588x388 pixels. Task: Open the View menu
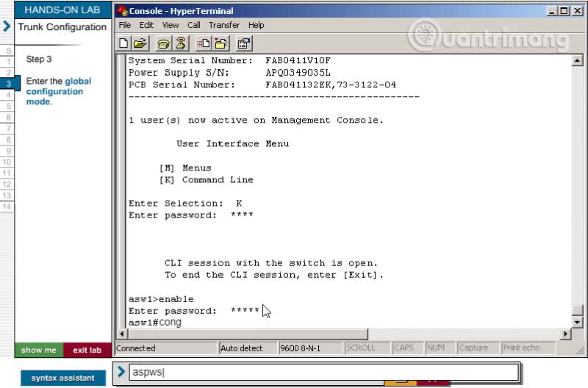[x=171, y=25]
